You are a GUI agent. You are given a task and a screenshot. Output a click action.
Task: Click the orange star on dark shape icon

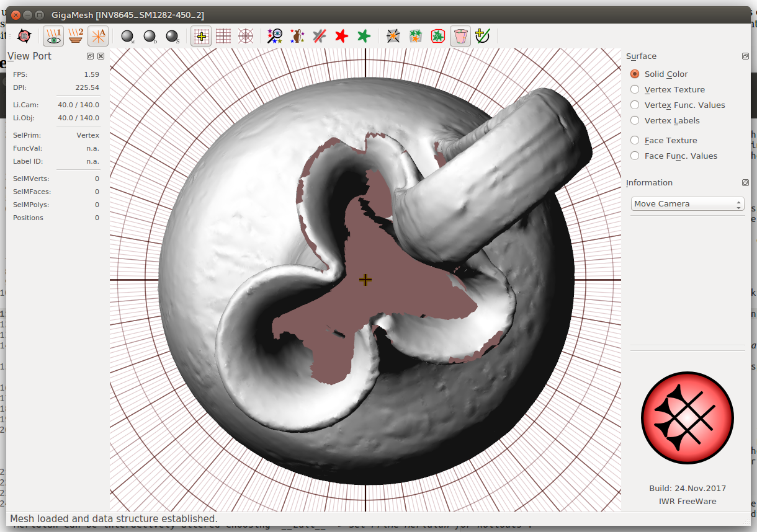[x=393, y=36]
